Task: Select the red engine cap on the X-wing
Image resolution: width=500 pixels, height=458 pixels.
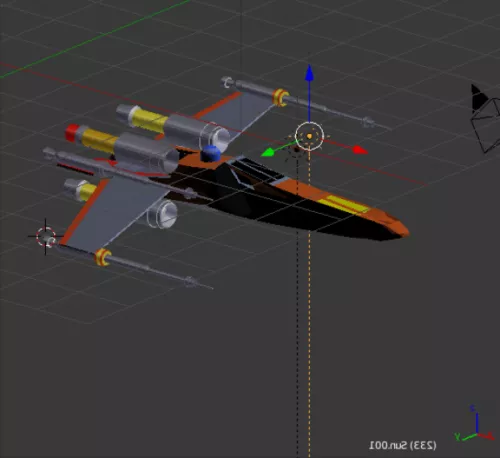Action: [72, 132]
